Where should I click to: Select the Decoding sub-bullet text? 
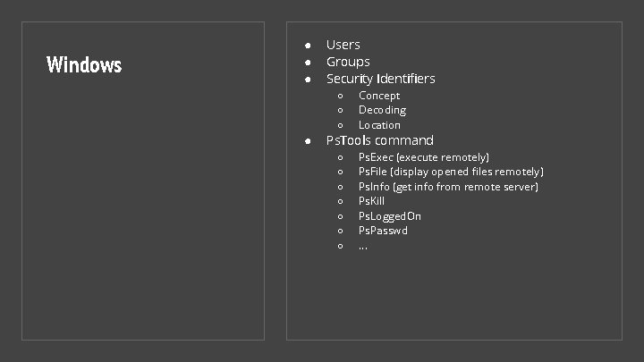[x=382, y=110]
